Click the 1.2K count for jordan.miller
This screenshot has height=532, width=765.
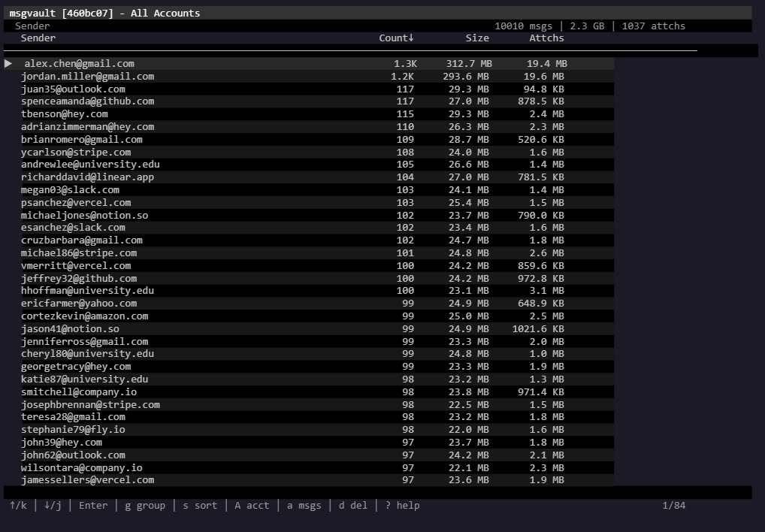[403, 76]
